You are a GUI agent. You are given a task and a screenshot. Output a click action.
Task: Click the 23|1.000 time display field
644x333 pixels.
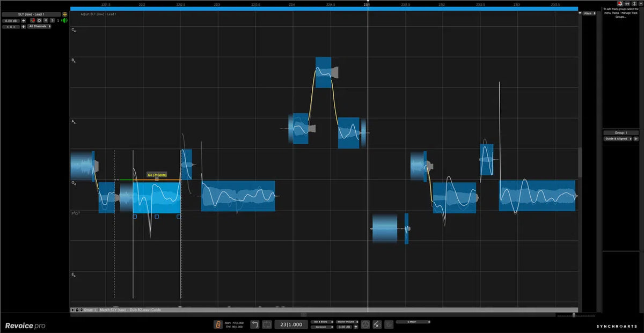(291, 324)
